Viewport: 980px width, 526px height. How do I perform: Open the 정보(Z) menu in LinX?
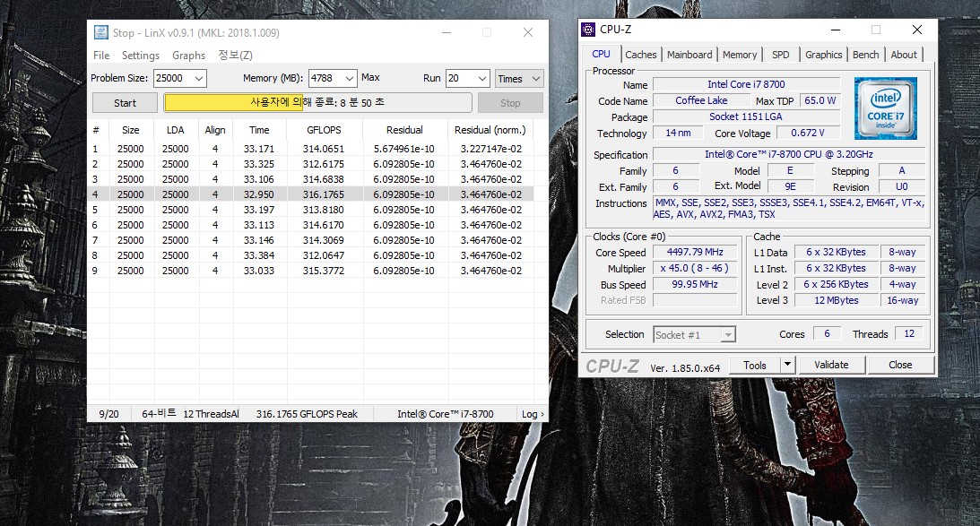pyautogui.click(x=235, y=55)
